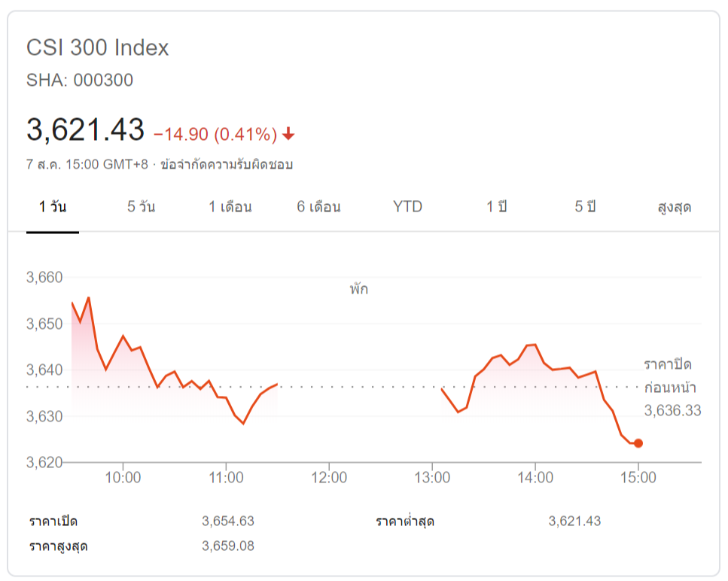Click the CSI 300 Index title
Screen dimensions: 728x581
pyautogui.click(x=98, y=48)
